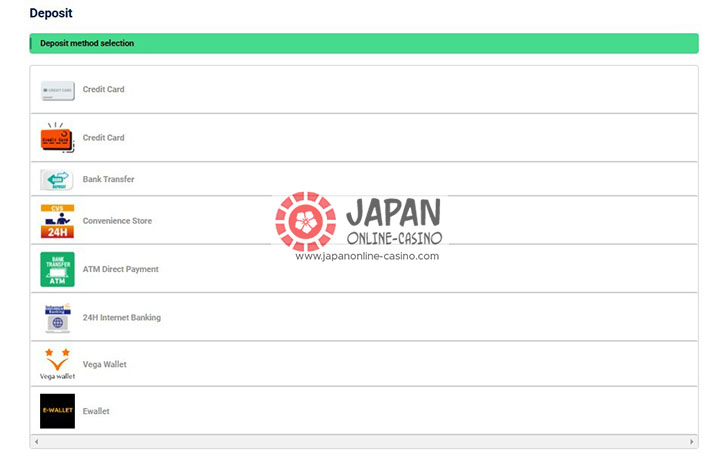
Task: Click the Vega wallet stars logo
Action: coord(57,364)
